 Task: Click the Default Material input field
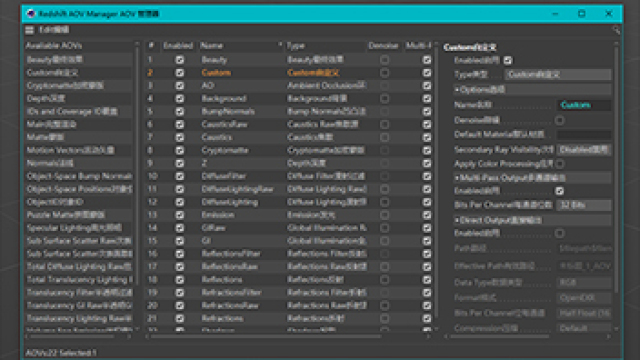pos(584,134)
